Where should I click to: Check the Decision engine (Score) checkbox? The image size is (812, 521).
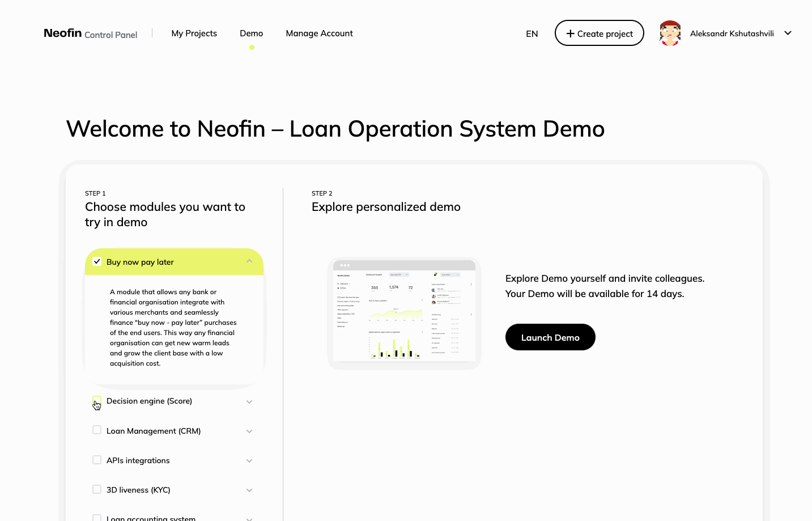[97, 400]
